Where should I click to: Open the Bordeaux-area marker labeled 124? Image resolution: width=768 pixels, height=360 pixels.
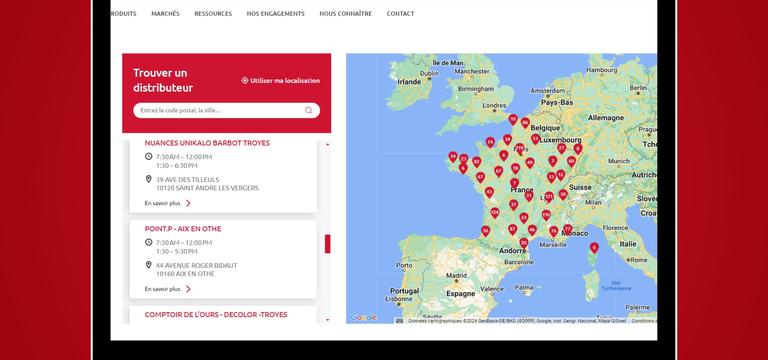[495, 212]
